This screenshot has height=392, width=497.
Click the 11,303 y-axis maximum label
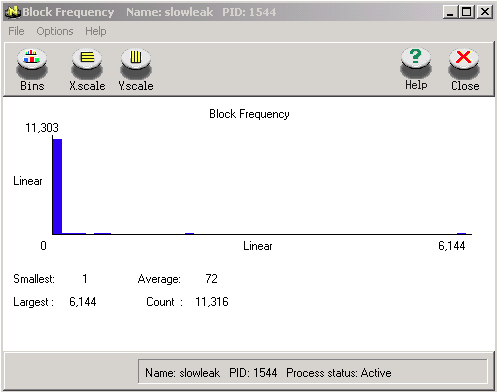[x=42, y=128]
